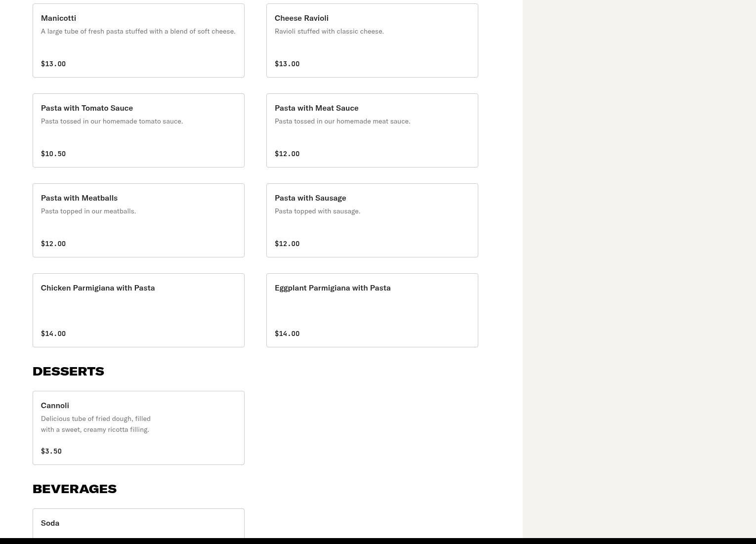Click the 'homemade meat sauce' description text

tap(342, 121)
